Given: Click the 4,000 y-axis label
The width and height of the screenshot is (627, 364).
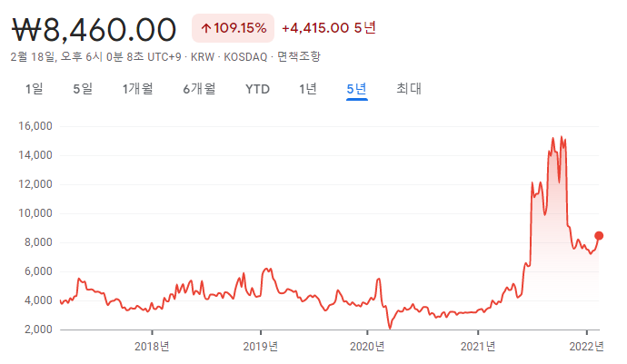Looking at the screenshot, I should point(38,300).
